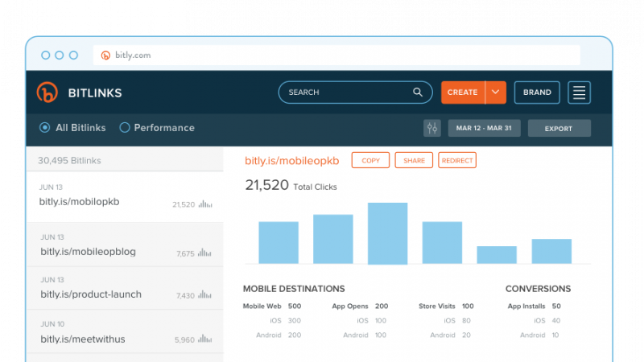
Task: Click the Redirect button
Action: pyautogui.click(x=457, y=160)
